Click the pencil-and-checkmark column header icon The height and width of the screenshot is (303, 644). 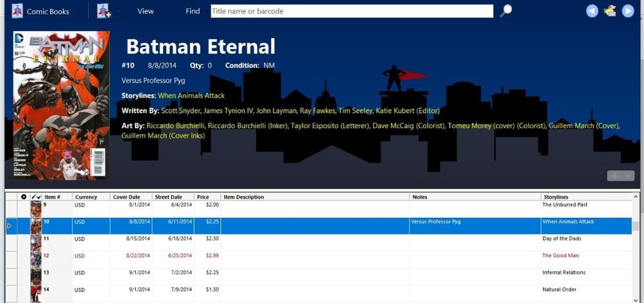(36, 197)
